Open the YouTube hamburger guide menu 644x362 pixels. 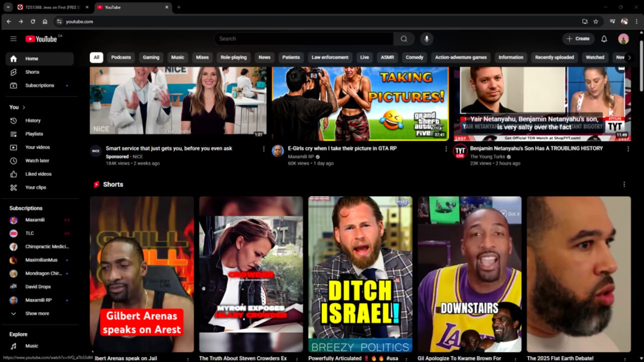(x=14, y=39)
